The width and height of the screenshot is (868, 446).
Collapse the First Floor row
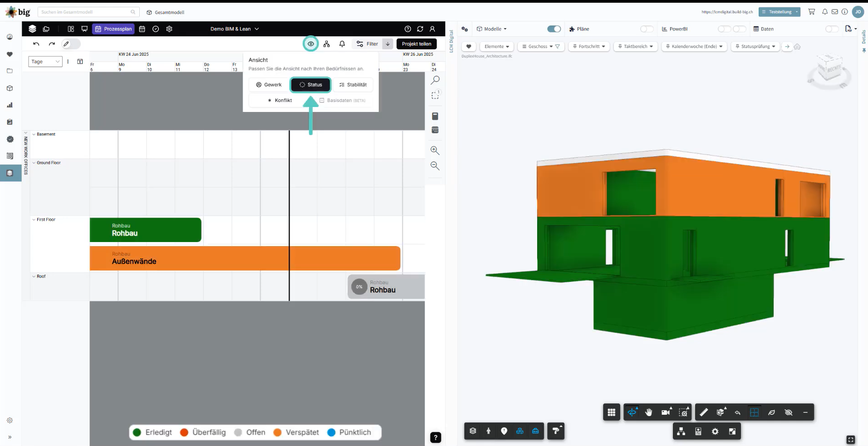[34, 220]
